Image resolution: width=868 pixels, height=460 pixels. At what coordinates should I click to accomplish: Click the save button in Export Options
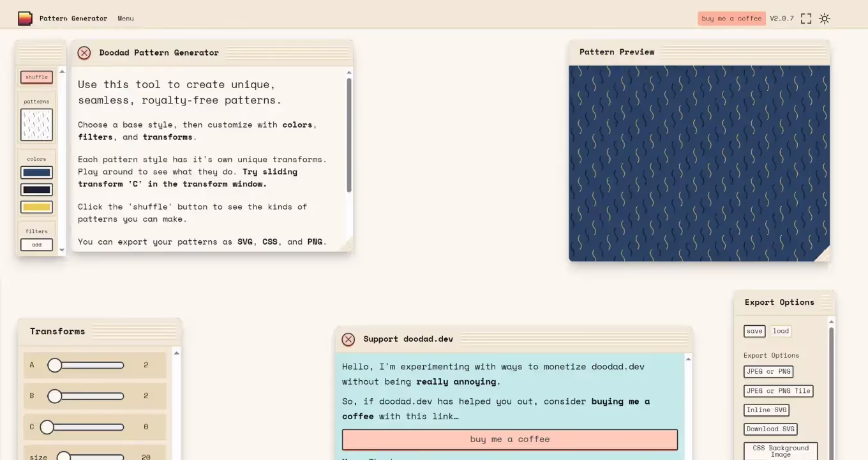pyautogui.click(x=754, y=331)
